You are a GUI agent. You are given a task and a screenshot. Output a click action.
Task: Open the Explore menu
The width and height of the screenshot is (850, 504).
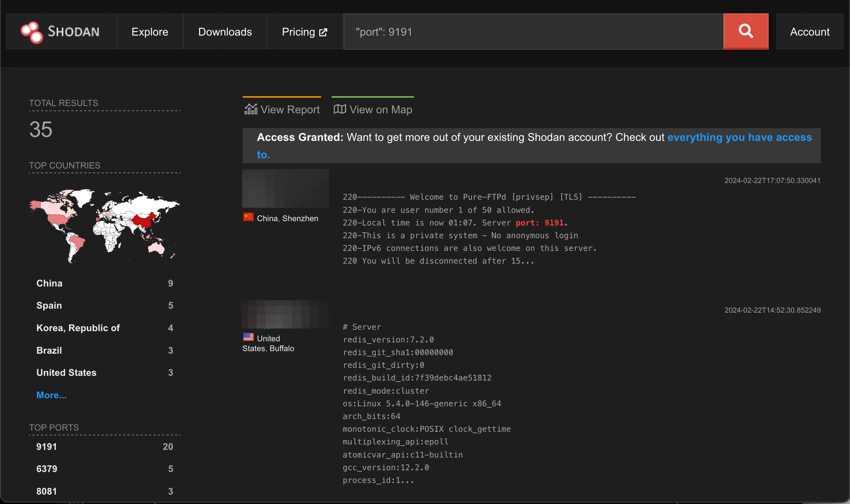pos(150,32)
